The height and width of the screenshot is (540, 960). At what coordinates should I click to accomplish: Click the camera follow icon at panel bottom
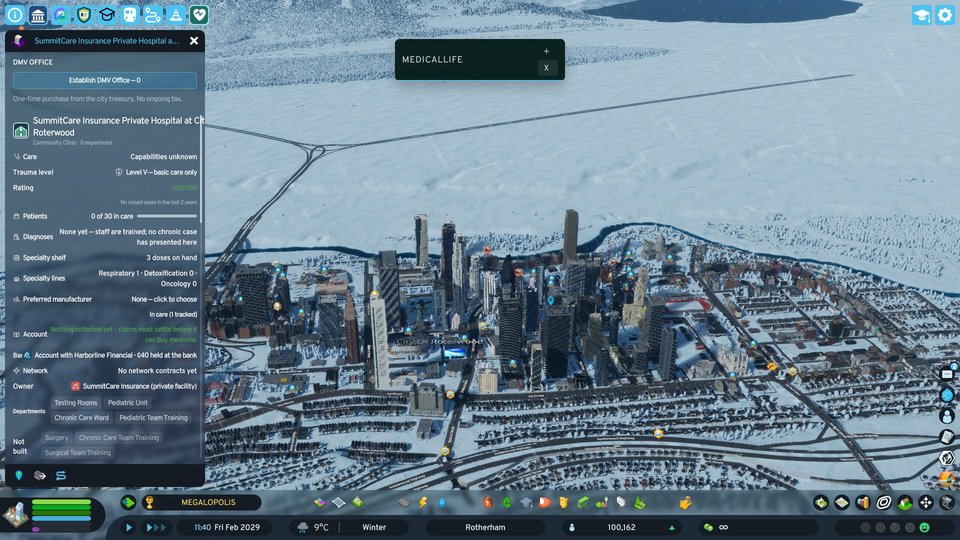coord(40,476)
